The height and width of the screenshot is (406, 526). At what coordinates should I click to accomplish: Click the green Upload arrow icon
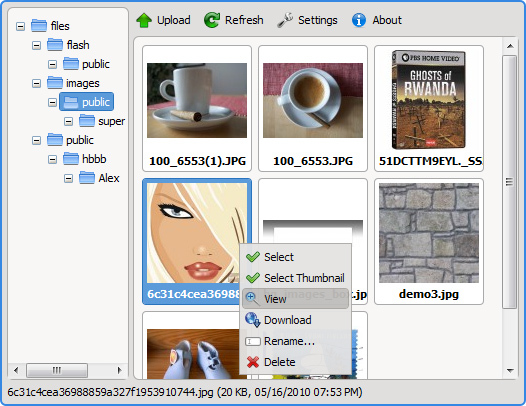(x=144, y=20)
